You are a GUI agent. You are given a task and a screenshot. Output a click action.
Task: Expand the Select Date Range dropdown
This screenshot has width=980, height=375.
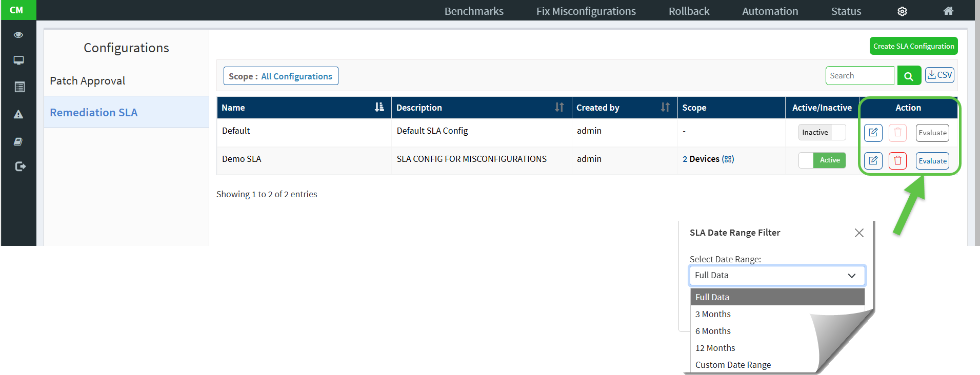(777, 276)
